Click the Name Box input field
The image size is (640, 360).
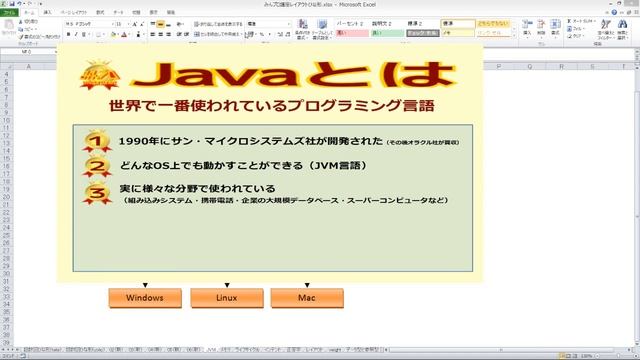click(x=27, y=52)
